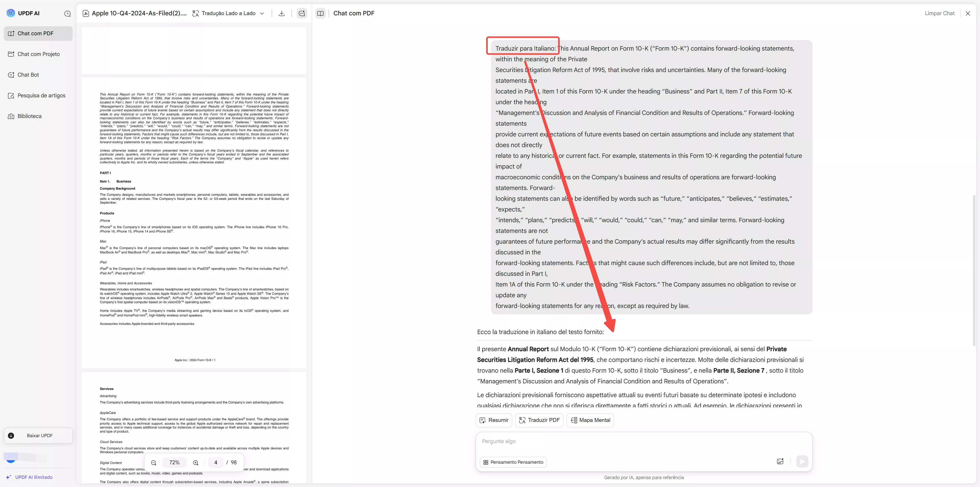Open the 72% zoom level selector
The width and height of the screenshot is (980, 487).
[x=174, y=463]
